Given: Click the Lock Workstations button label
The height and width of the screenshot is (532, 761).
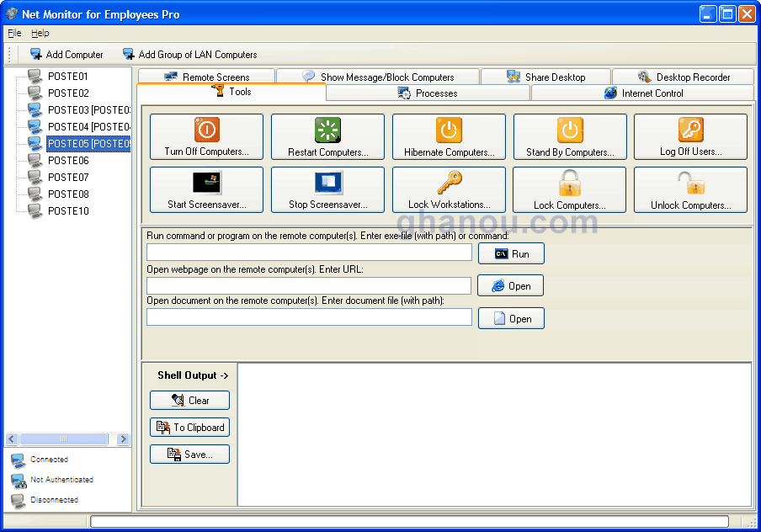Looking at the screenshot, I should pos(450,205).
